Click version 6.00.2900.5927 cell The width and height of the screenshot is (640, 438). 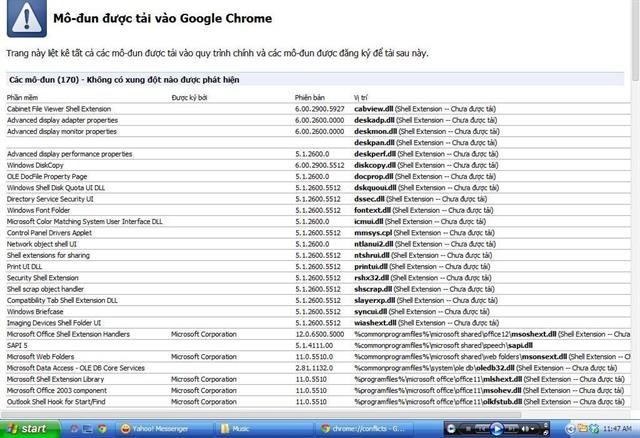[320, 109]
